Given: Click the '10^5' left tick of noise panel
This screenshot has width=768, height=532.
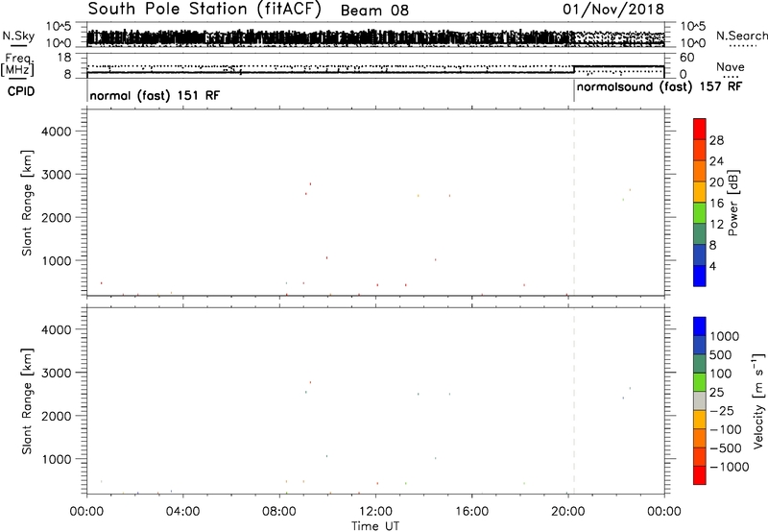Looking at the screenshot, I should click(x=59, y=26).
